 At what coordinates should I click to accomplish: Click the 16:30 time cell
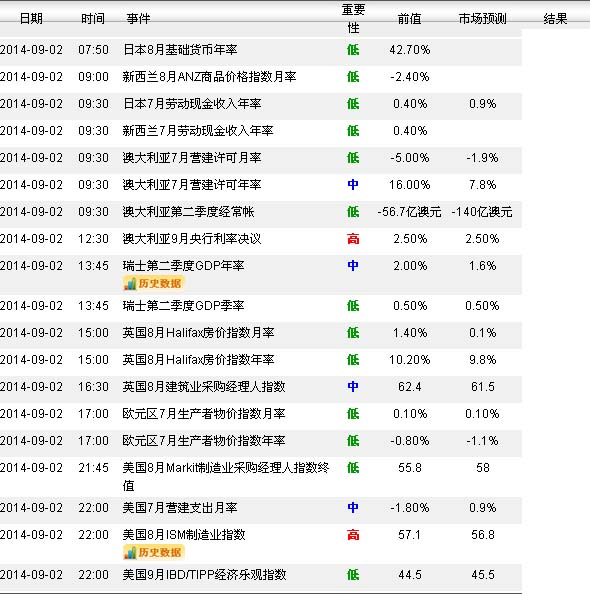93,387
